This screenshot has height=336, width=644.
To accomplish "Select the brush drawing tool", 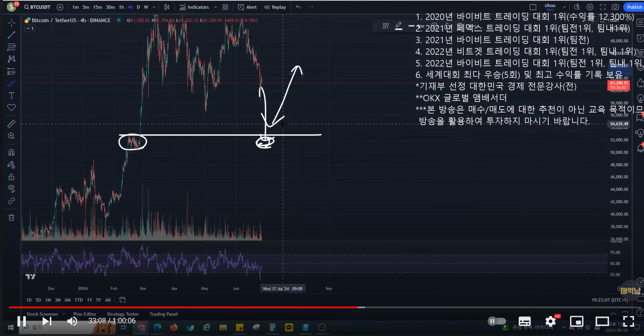I will point(11,83).
